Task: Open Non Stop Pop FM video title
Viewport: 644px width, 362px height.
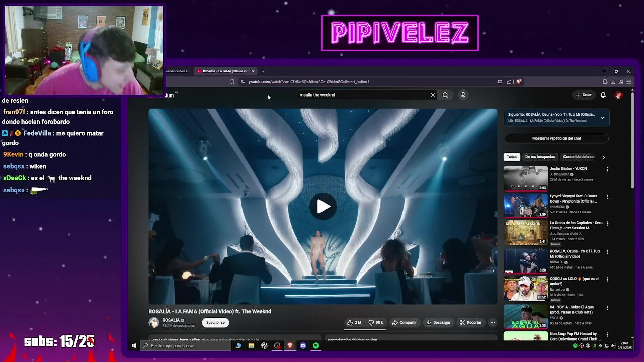Action: [575, 336]
